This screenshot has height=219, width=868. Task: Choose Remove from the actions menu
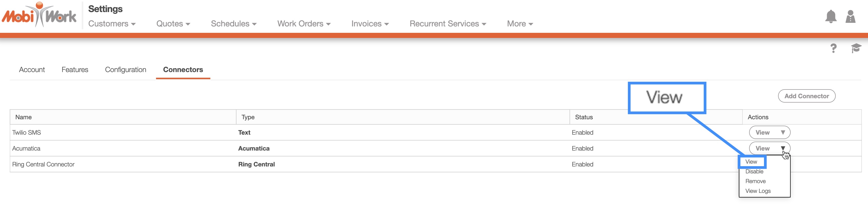coord(755,182)
